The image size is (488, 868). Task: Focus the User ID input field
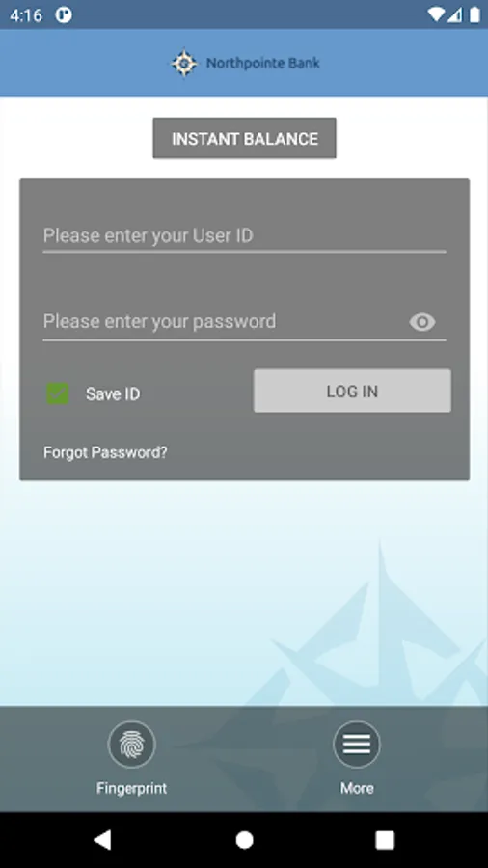point(245,236)
